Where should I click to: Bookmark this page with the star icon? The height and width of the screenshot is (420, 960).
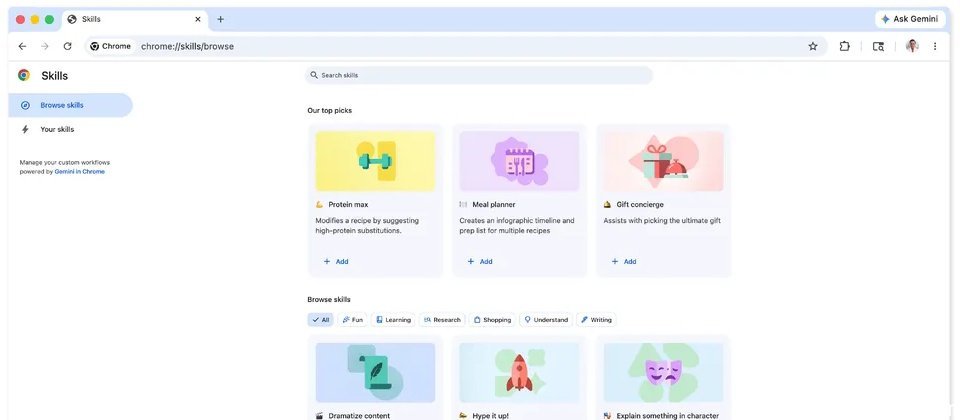pos(813,46)
